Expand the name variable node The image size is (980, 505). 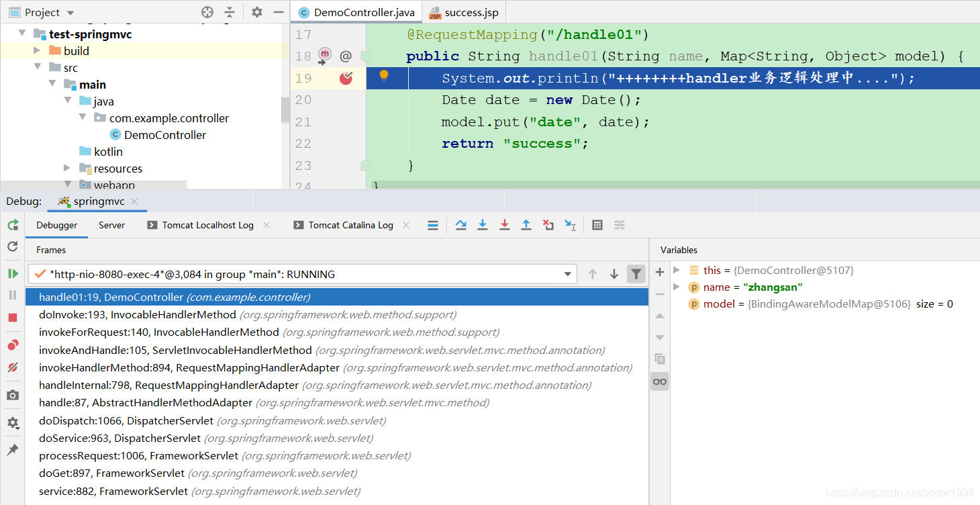click(677, 287)
